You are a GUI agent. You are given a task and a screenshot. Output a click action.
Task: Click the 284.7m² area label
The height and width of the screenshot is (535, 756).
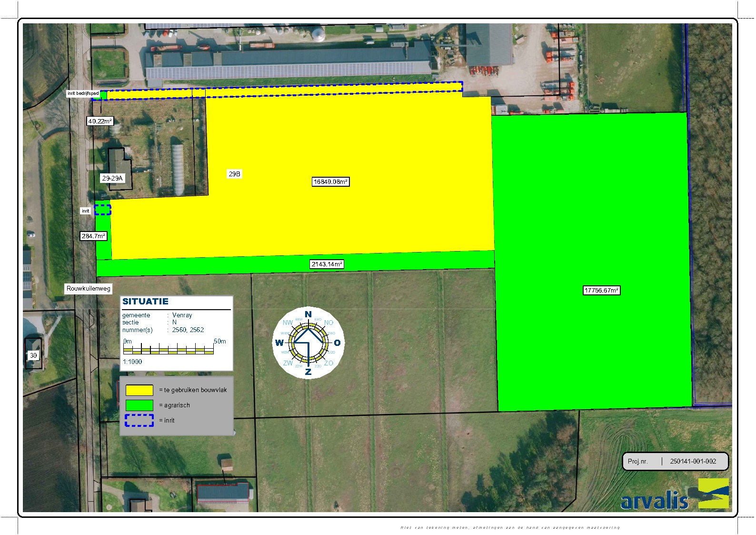pos(93,236)
